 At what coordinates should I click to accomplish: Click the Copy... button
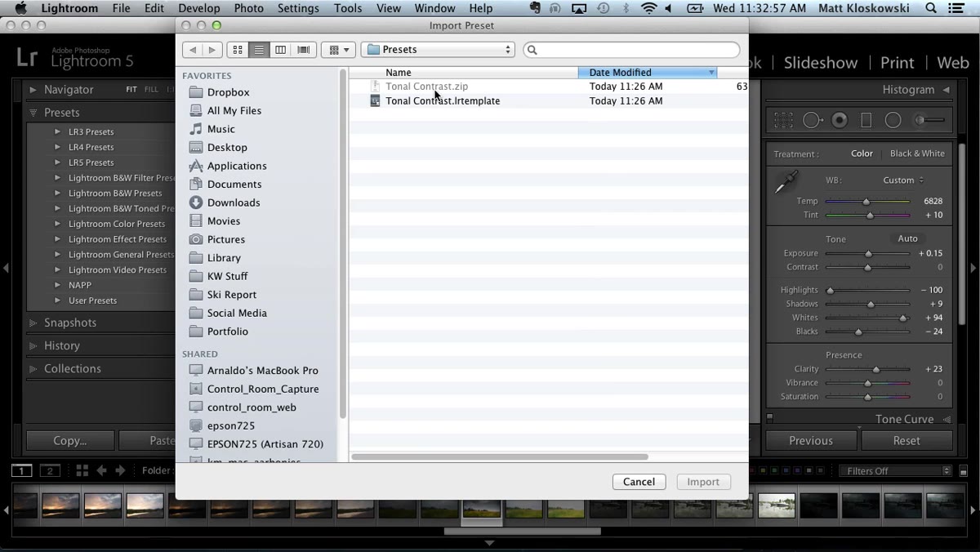[70, 440]
